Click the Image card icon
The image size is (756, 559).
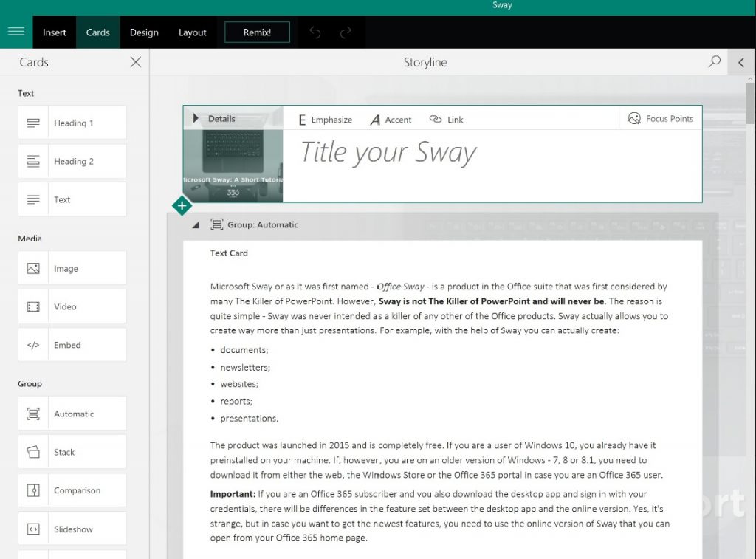pos(33,268)
